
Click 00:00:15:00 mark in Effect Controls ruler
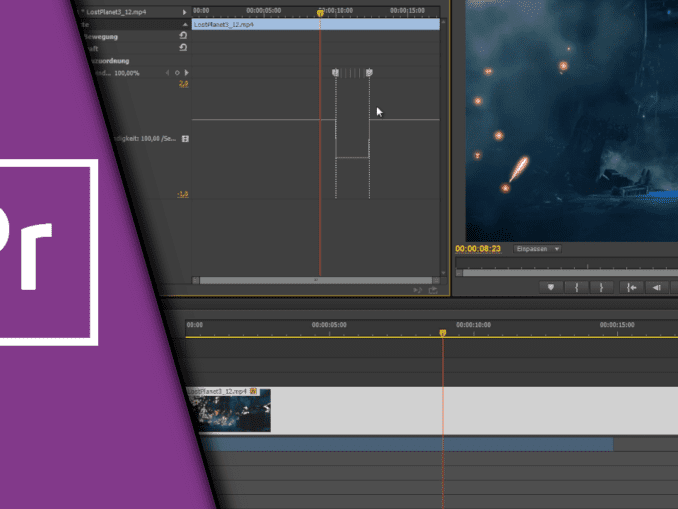pyautogui.click(x=407, y=10)
